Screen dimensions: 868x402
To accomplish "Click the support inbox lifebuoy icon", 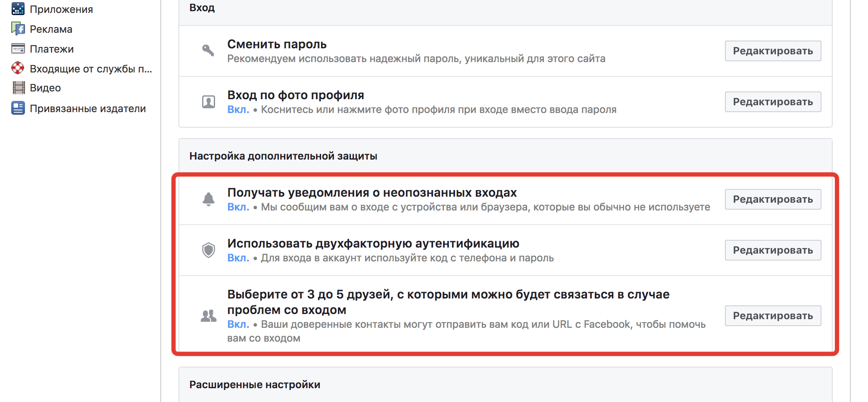I will pyautogui.click(x=18, y=68).
